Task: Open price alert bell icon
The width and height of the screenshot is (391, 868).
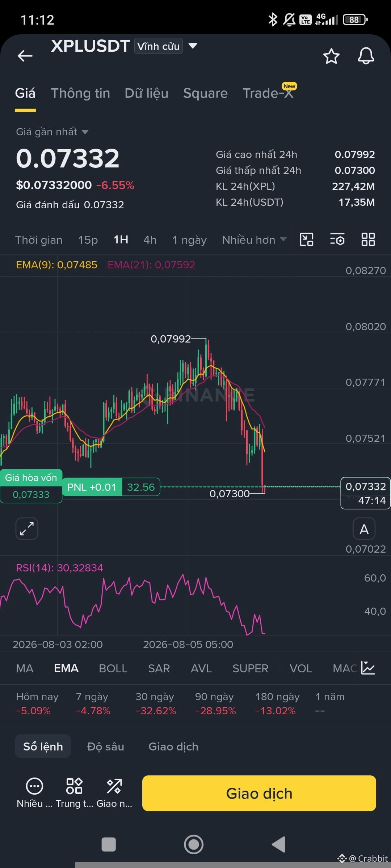Action: click(x=366, y=56)
